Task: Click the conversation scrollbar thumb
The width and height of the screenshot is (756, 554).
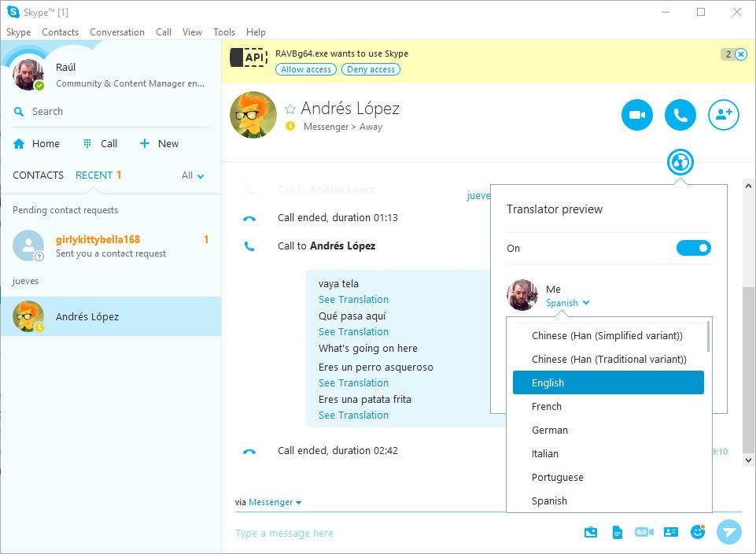Action: 748,370
